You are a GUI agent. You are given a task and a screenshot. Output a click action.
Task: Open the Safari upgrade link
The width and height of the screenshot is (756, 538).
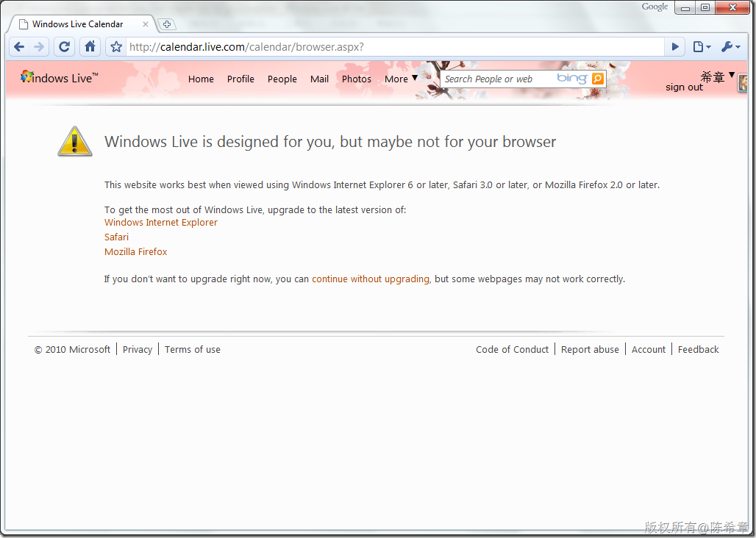[116, 237]
